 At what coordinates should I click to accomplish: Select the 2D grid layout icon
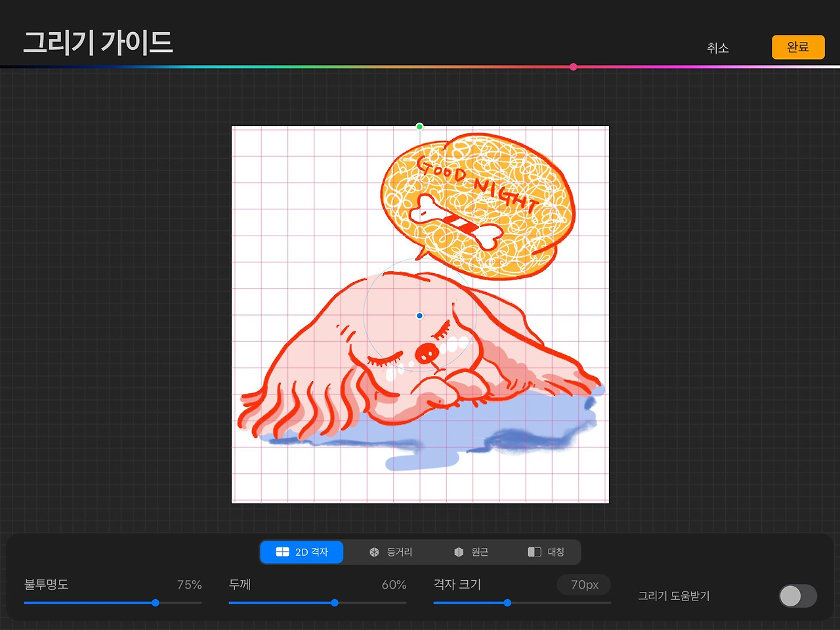[283, 552]
